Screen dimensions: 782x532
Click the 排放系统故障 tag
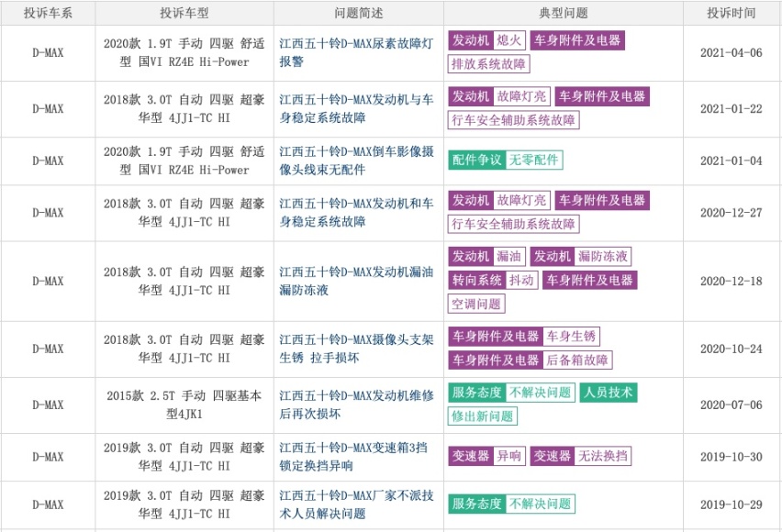click(488, 64)
